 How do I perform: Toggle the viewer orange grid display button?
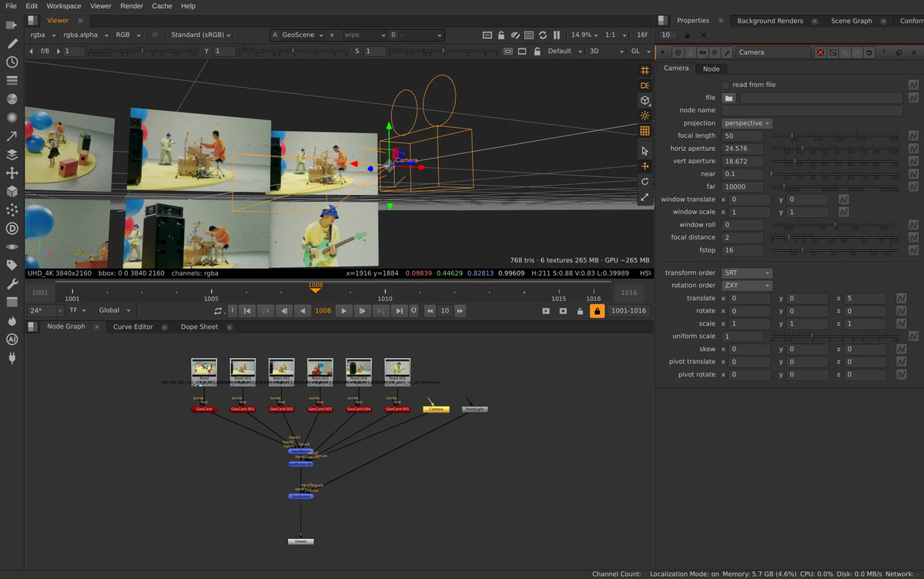[645, 131]
